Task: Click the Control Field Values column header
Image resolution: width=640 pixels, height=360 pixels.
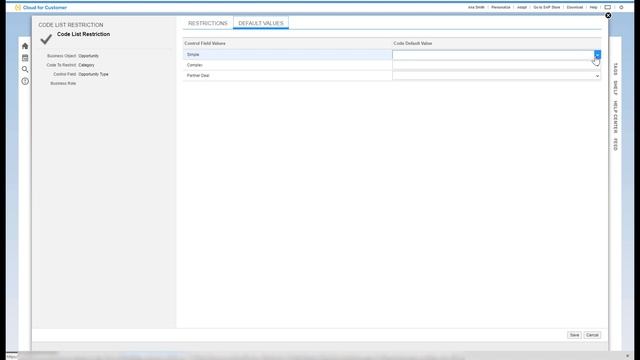Action: tap(205, 43)
